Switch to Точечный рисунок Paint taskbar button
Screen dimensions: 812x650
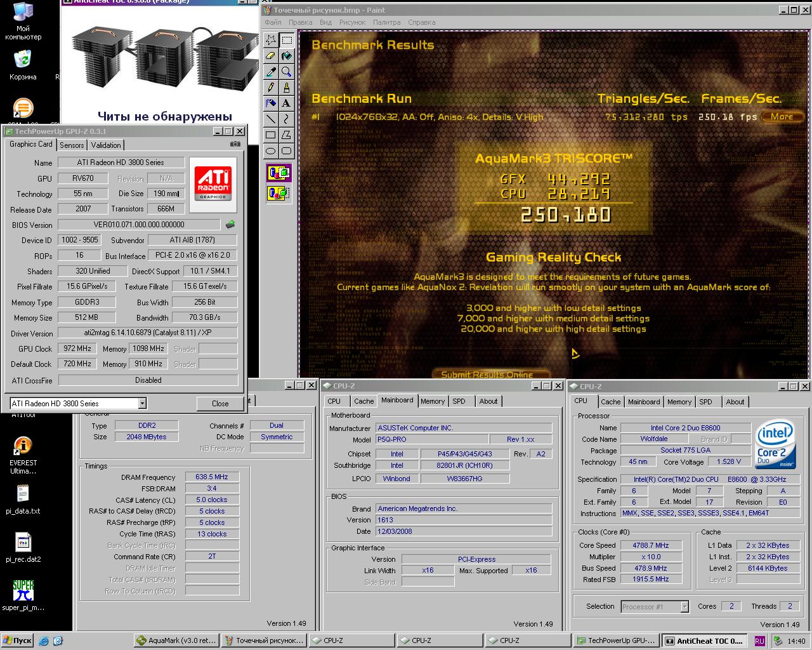click(265, 641)
